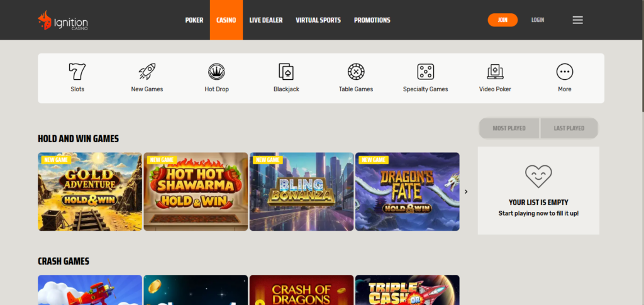Switch to Most Played list

coord(509,128)
